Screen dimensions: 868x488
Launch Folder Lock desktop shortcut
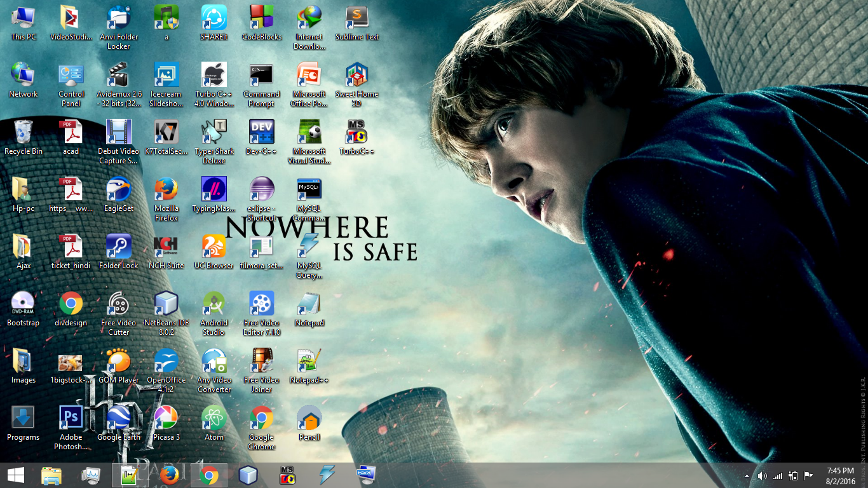tap(119, 252)
